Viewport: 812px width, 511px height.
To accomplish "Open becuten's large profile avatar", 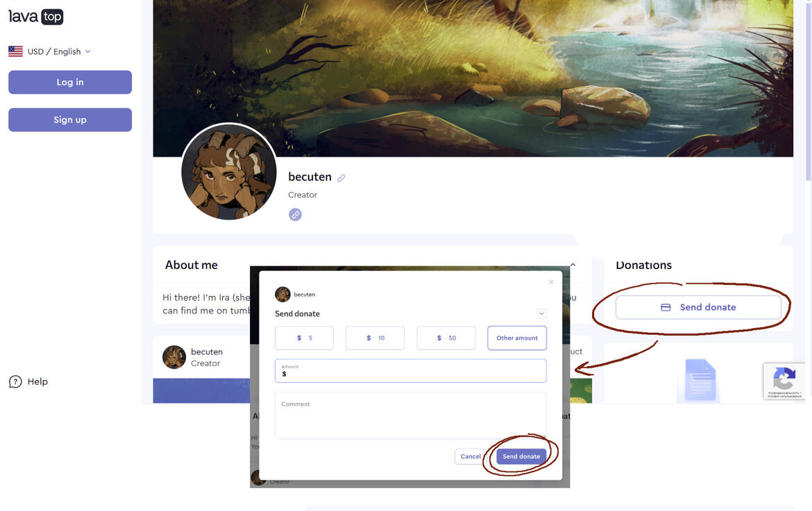I will click(229, 171).
